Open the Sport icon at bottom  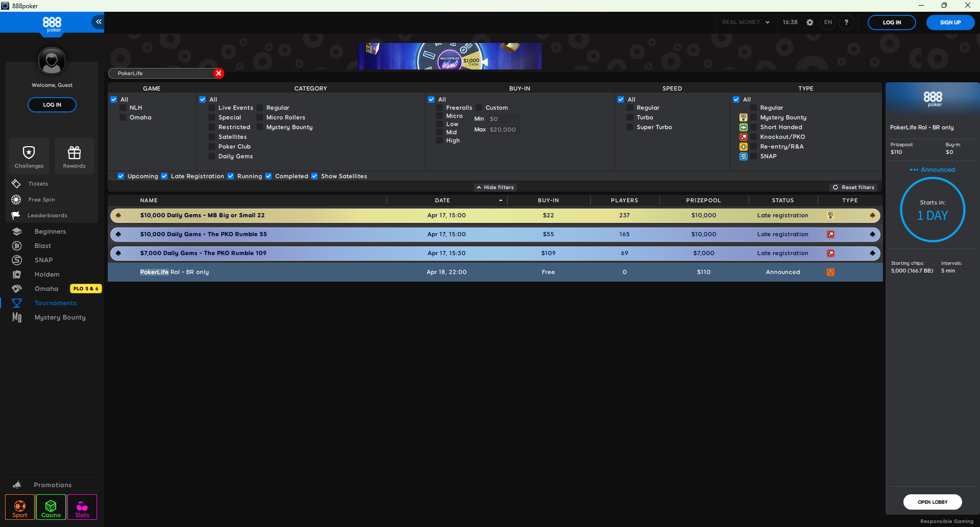(x=20, y=507)
